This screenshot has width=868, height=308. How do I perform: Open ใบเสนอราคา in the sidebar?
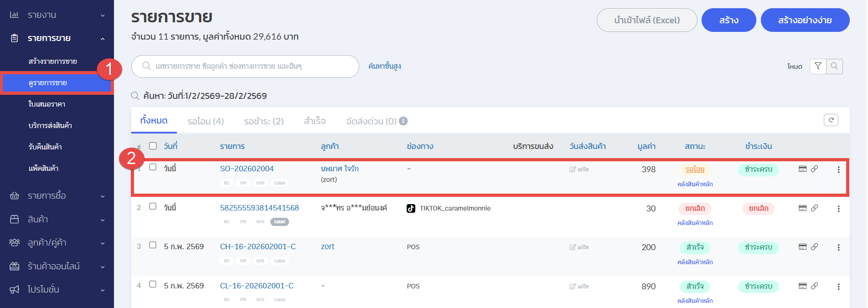coord(47,104)
